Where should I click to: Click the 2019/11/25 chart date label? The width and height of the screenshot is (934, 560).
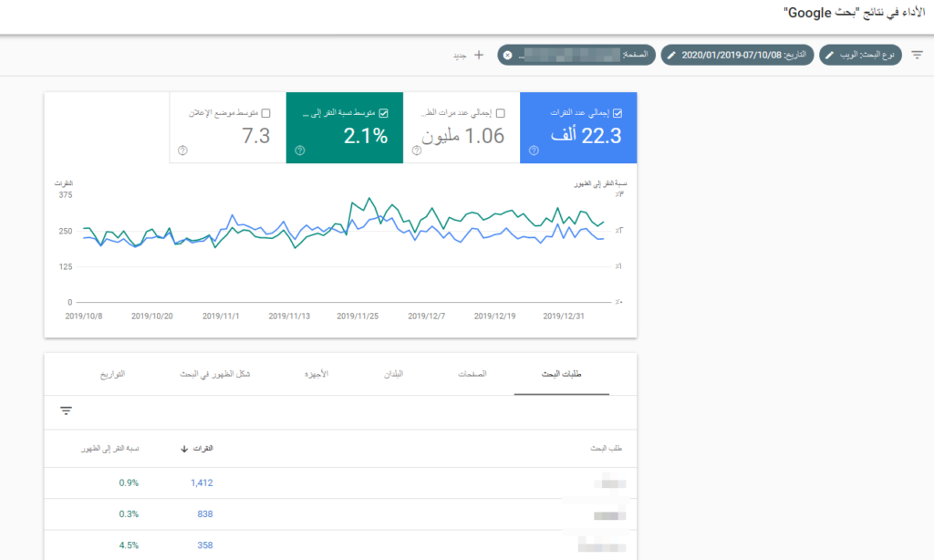(x=358, y=316)
